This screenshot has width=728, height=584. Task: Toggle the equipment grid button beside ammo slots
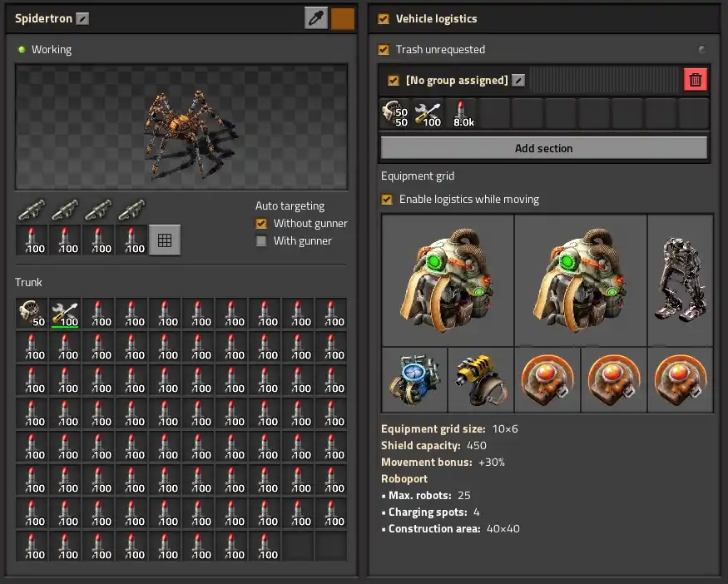pyautogui.click(x=165, y=240)
